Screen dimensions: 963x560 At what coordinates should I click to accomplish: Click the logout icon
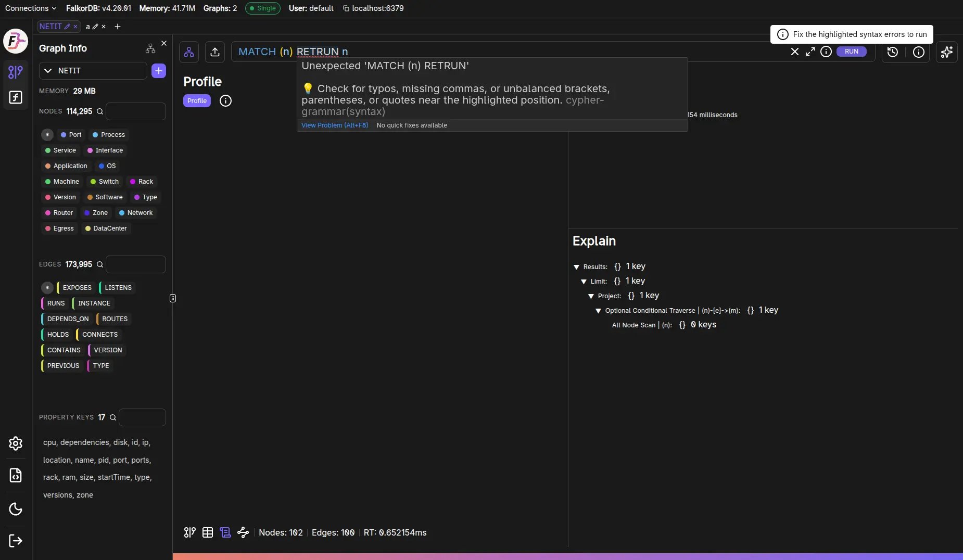point(16,541)
